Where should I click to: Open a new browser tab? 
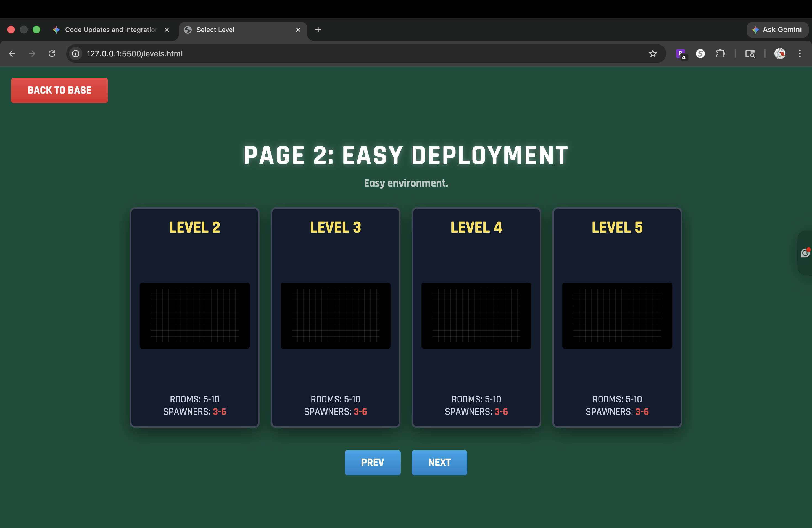pyautogui.click(x=318, y=29)
